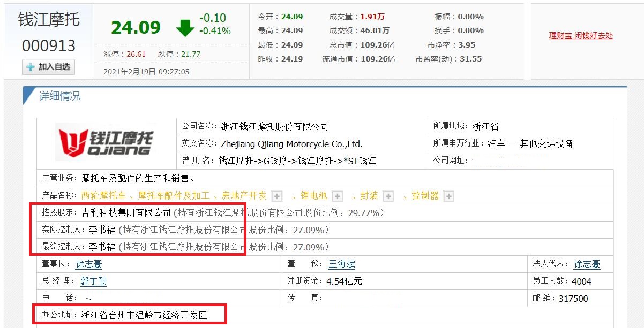Click employee count 4004
644x328 pixels.
582,281
